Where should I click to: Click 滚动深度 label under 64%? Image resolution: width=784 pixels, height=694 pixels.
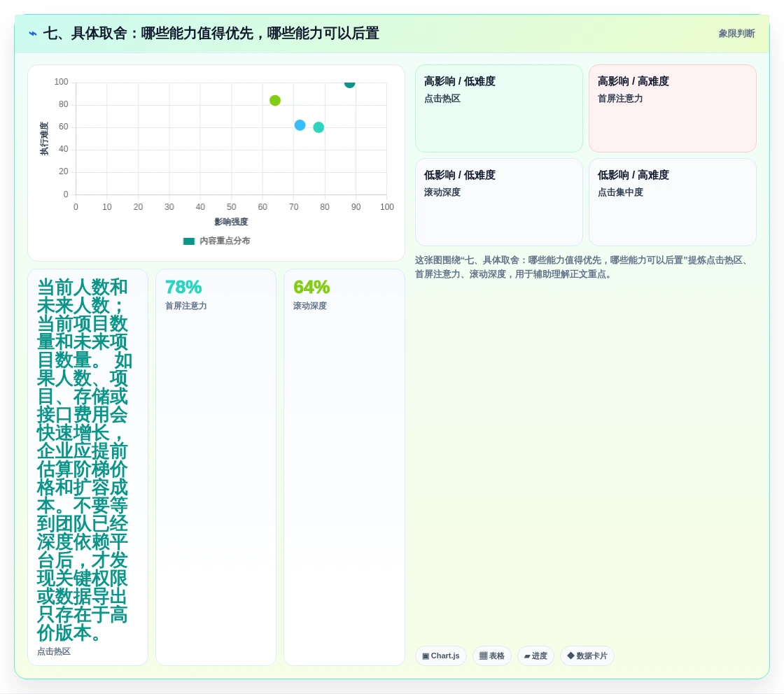310,306
